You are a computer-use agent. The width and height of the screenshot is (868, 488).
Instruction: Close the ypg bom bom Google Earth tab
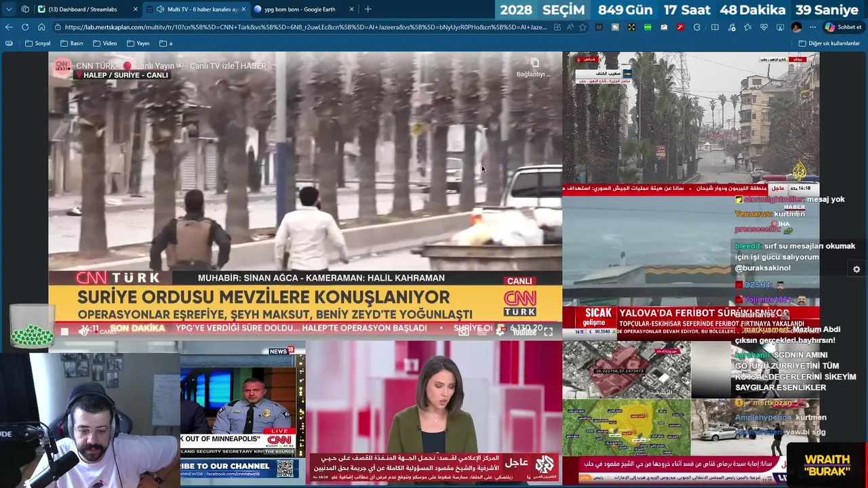pyautogui.click(x=351, y=9)
